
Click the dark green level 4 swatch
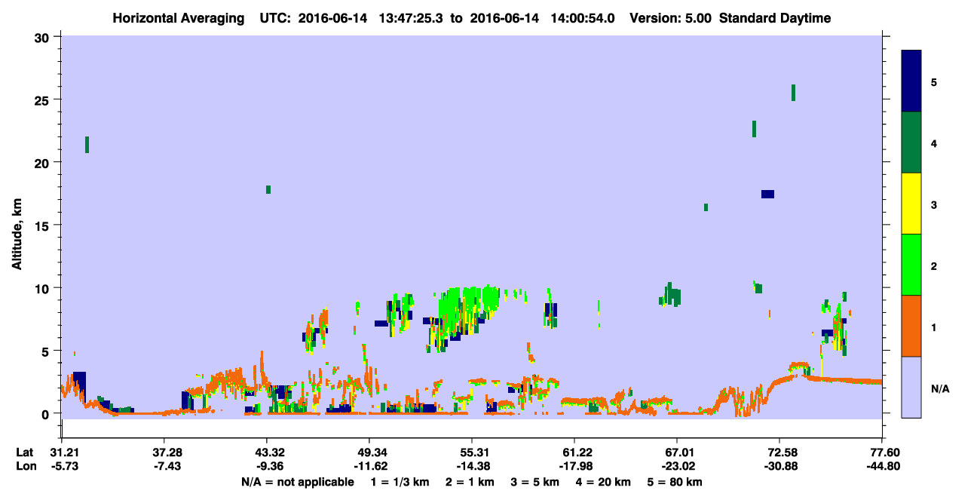pos(911,143)
